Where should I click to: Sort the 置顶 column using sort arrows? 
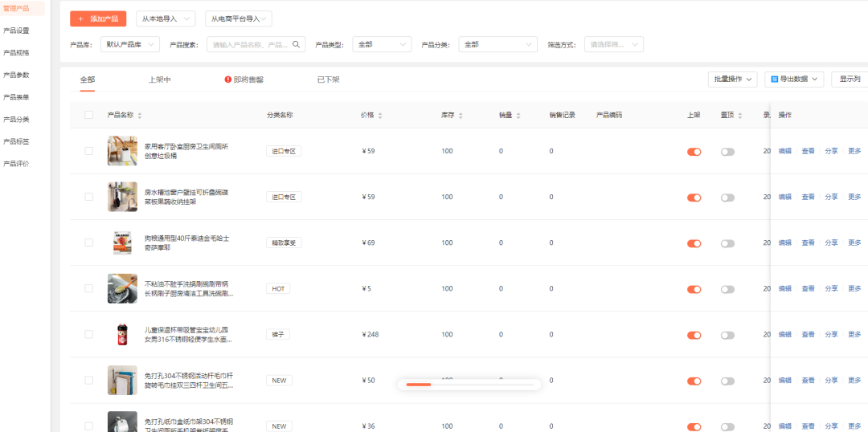(740, 116)
